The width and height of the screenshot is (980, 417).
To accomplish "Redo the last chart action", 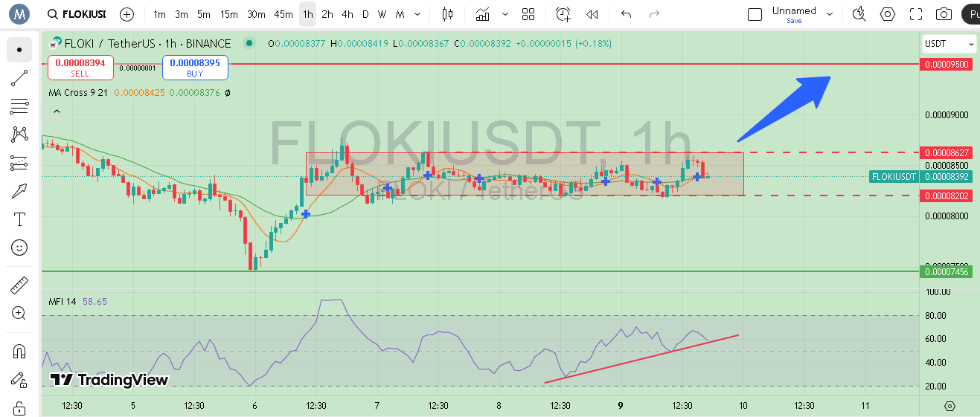I will [654, 14].
